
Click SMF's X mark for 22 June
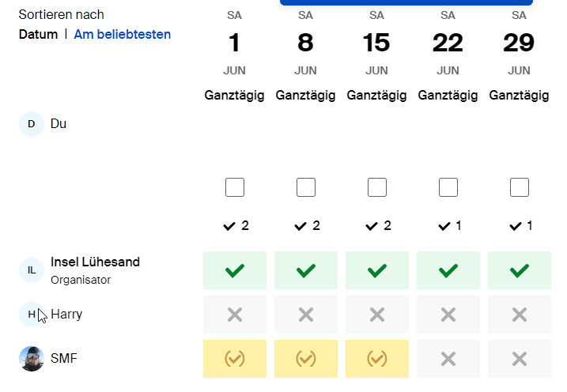tap(448, 359)
